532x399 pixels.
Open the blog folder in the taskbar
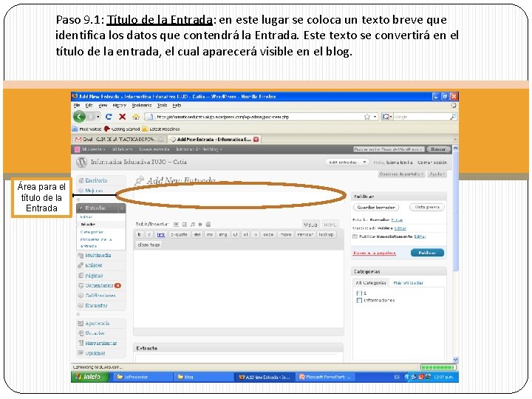(202, 377)
